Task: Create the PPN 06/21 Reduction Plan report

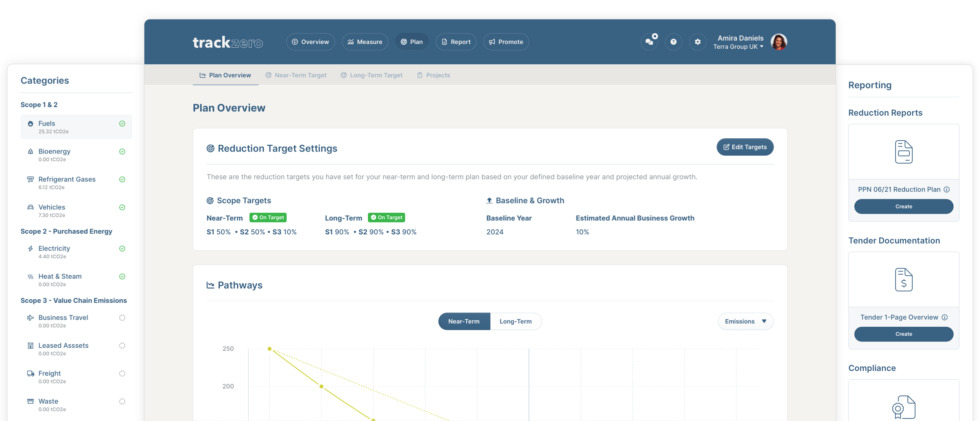Action: [x=904, y=206]
